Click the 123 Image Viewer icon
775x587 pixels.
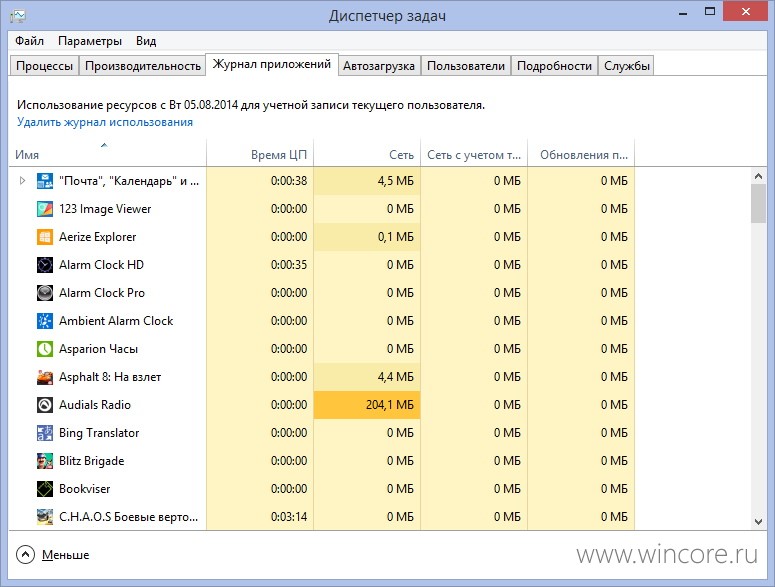45,209
